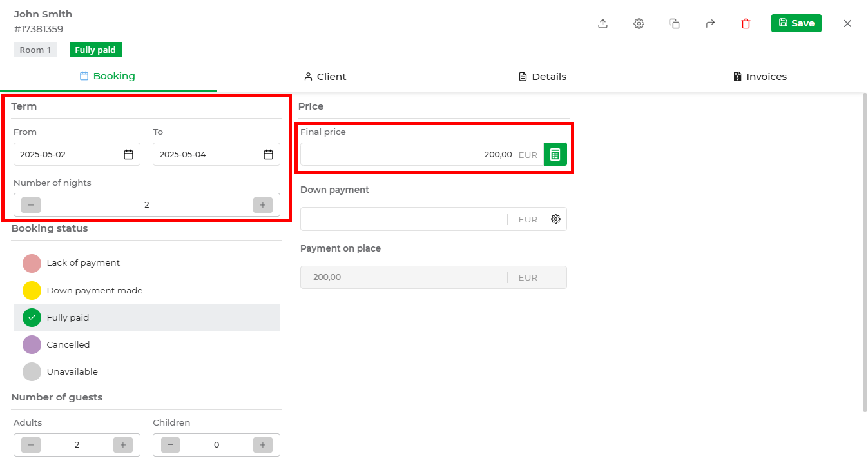Select Unavailable booking status

147,371
